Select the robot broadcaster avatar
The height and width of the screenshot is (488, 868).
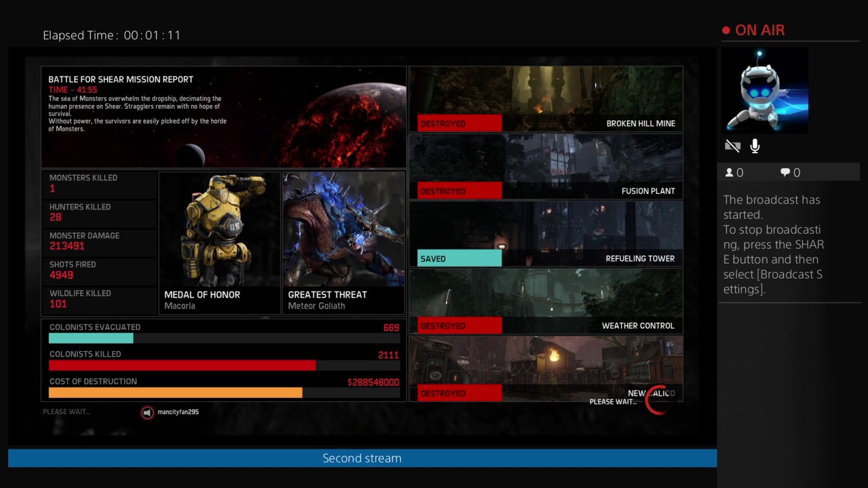pos(766,90)
